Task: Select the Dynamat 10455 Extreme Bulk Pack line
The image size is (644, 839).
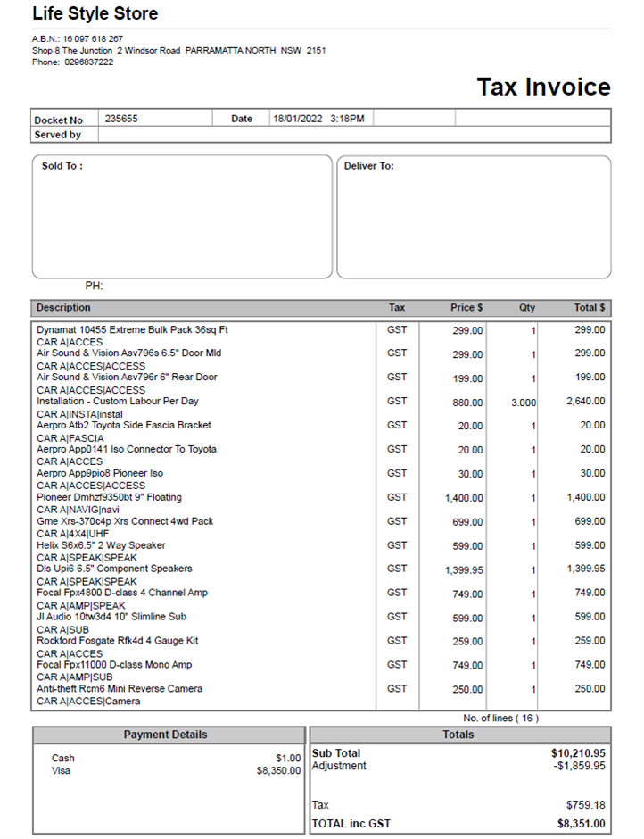Action: click(132, 329)
